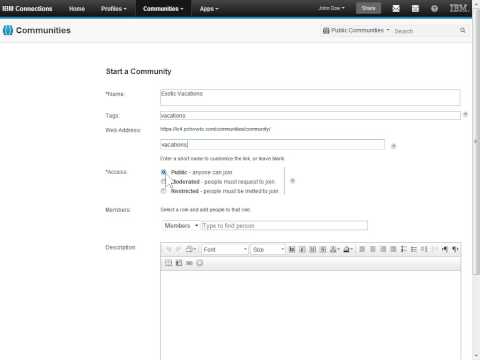Viewport: 480px width, 360px height.
Task: Insert numbered list in description
Action: 404,249
